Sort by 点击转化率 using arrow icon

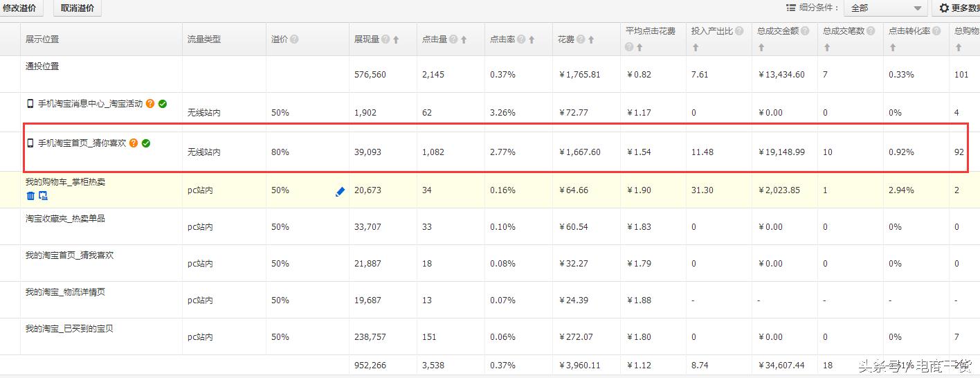pyautogui.click(x=893, y=47)
